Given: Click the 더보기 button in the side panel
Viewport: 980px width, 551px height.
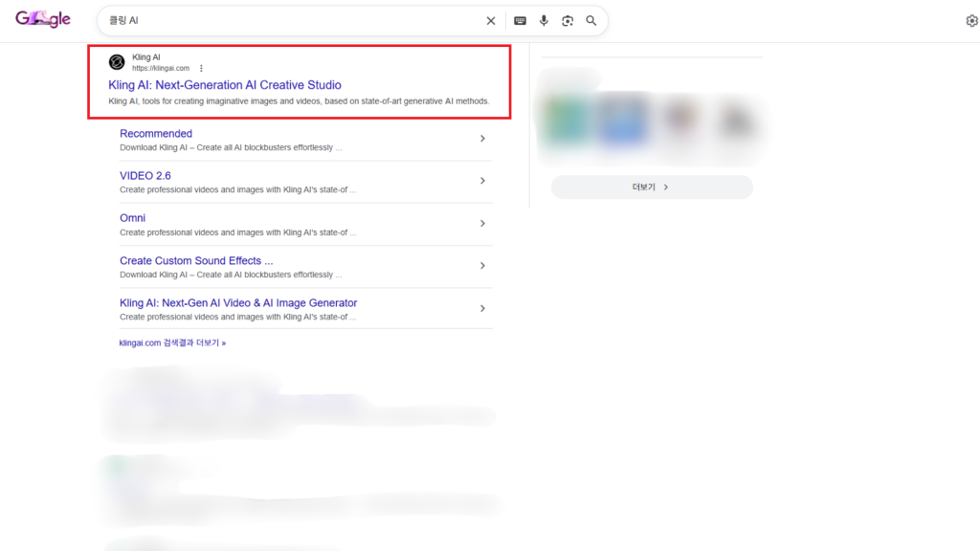Looking at the screenshot, I should (x=652, y=187).
